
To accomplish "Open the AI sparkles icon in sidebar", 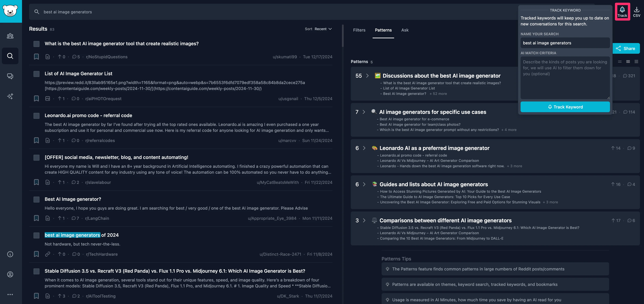I will (10, 96).
